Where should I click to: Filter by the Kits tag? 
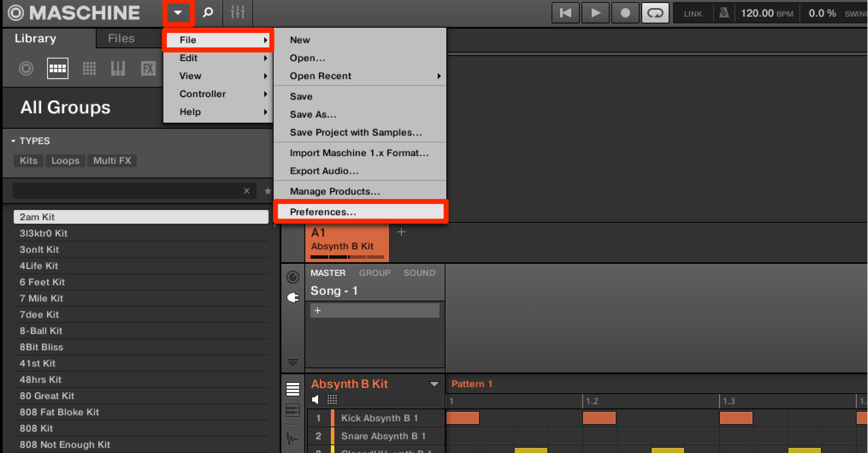29,161
